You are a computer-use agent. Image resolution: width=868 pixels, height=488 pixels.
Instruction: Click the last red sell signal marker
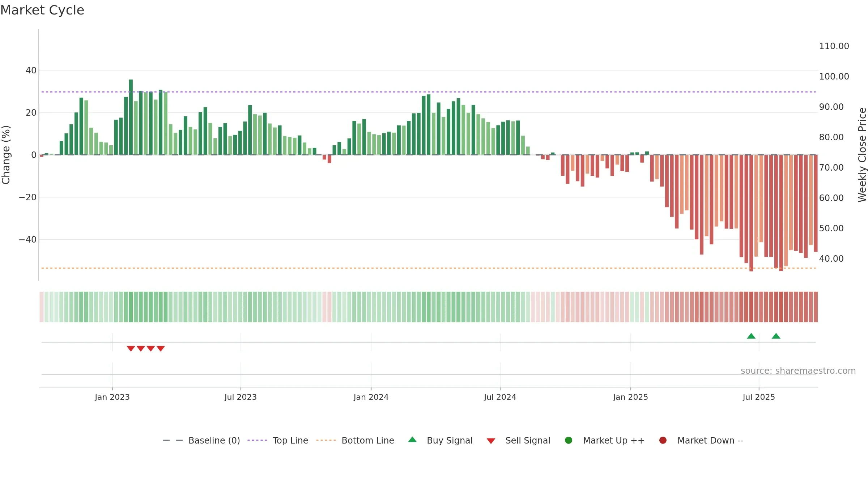(x=161, y=348)
